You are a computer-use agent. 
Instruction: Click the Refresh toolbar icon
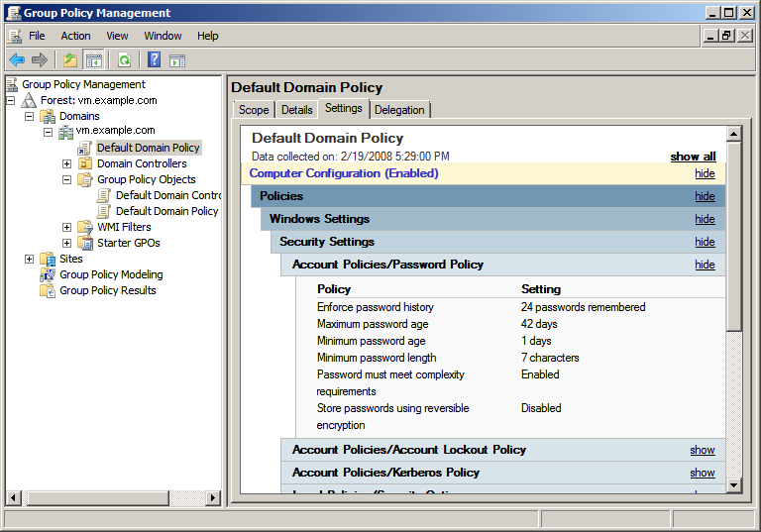click(x=125, y=60)
